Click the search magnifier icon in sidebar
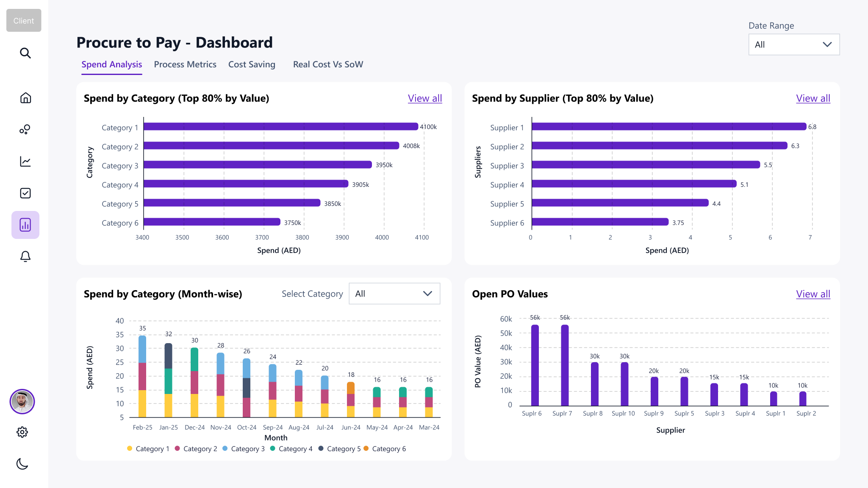 [x=25, y=53]
